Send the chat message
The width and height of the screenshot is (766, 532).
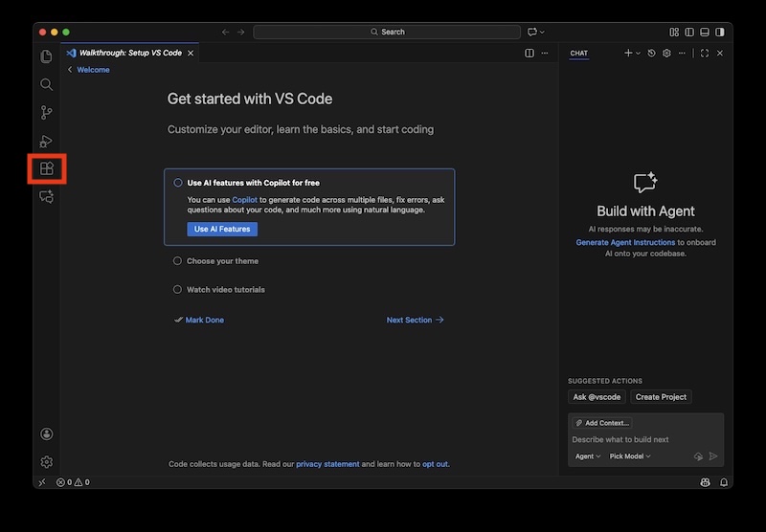pos(713,455)
